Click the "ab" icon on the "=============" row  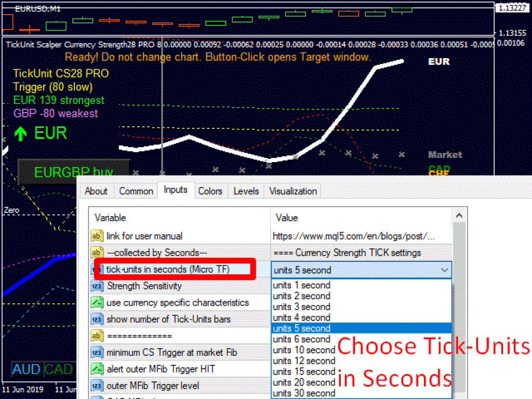97,336
